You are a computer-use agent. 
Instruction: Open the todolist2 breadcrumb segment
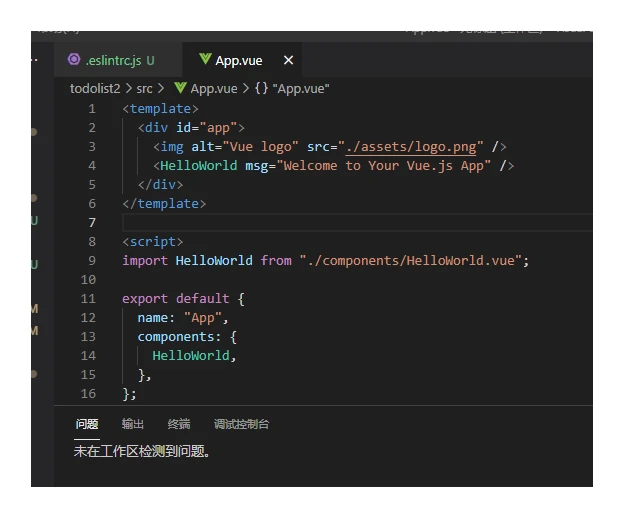point(95,88)
